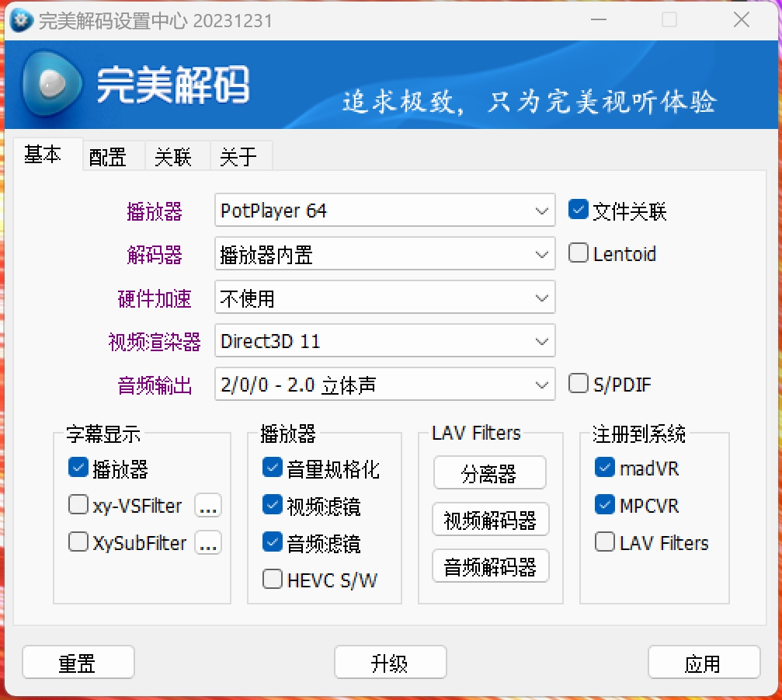Screen dimensions: 782x700
Task: Open the 关联 tab
Action: point(172,157)
